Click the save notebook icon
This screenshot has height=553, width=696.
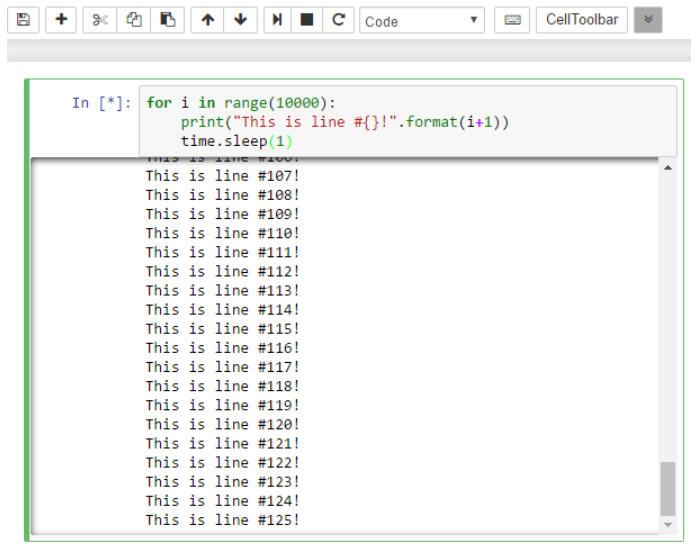point(23,20)
